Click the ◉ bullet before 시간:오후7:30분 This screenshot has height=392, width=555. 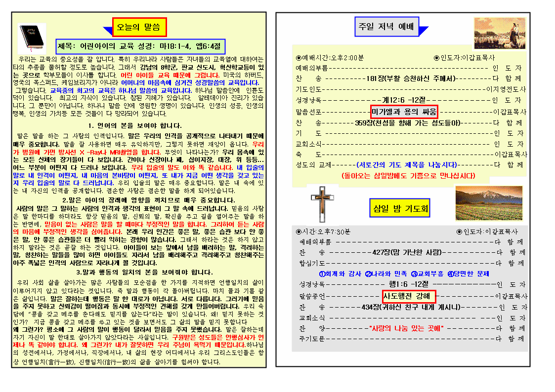tap(299, 232)
